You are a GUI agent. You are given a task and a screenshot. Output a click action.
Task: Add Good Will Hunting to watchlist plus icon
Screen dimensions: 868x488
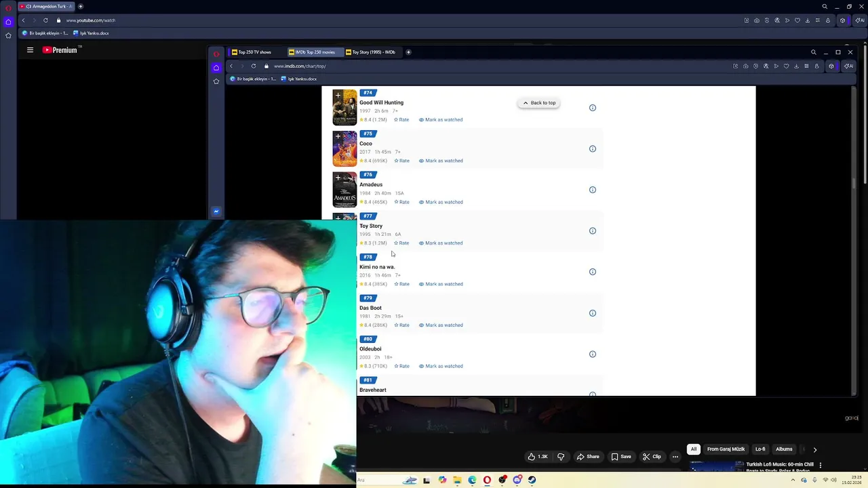coord(338,96)
